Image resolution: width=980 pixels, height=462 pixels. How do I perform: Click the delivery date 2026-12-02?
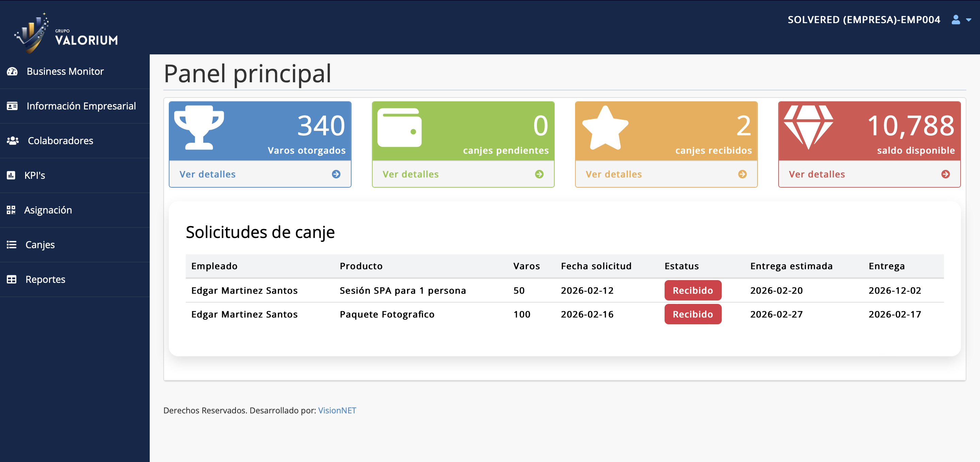[x=895, y=290]
